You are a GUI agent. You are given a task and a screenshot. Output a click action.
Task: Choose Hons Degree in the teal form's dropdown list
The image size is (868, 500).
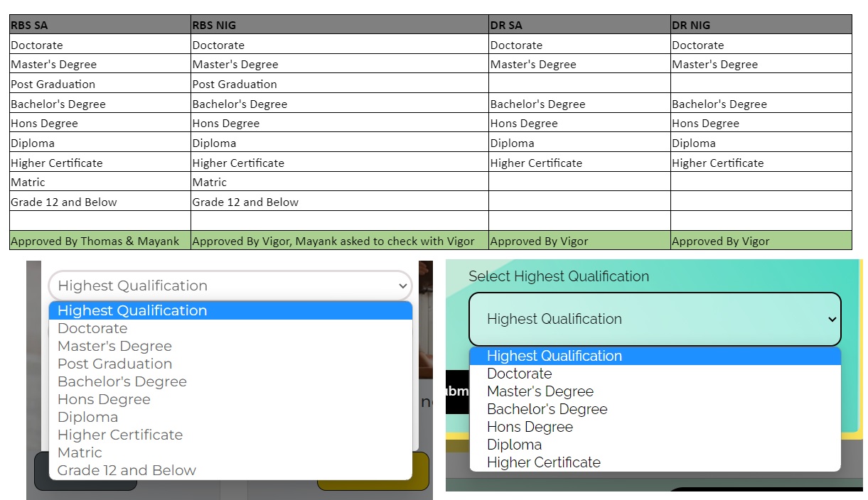(530, 427)
